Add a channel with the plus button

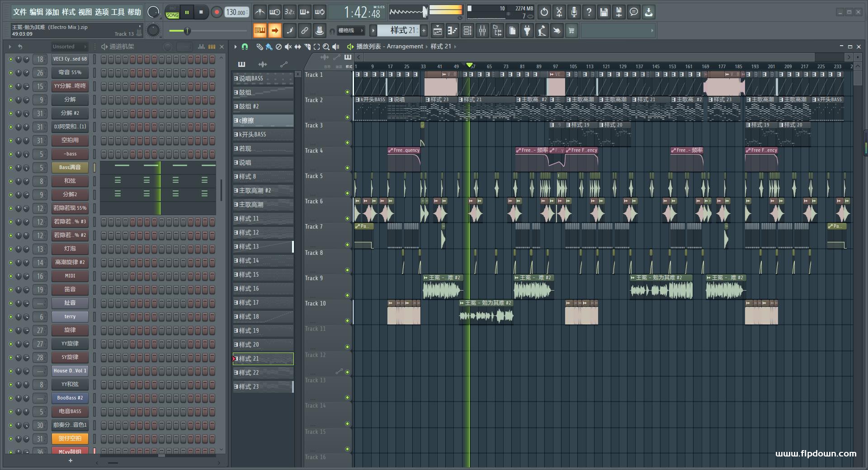(x=70, y=461)
